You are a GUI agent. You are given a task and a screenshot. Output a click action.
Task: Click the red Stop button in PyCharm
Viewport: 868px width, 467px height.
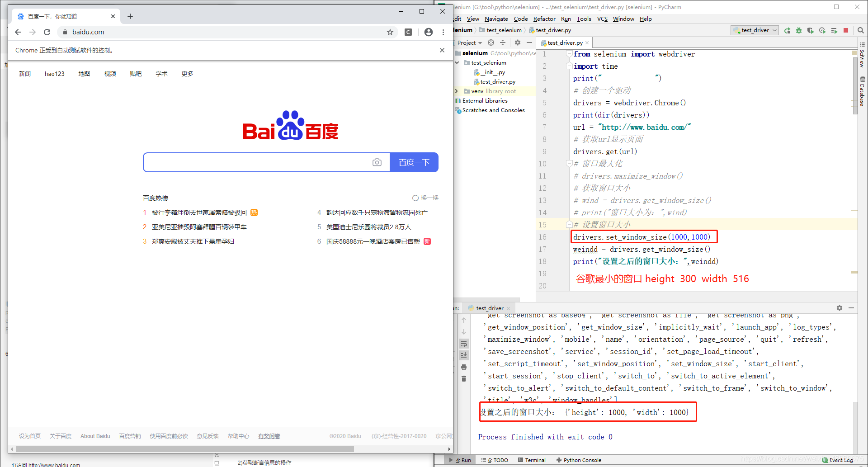pyautogui.click(x=846, y=30)
